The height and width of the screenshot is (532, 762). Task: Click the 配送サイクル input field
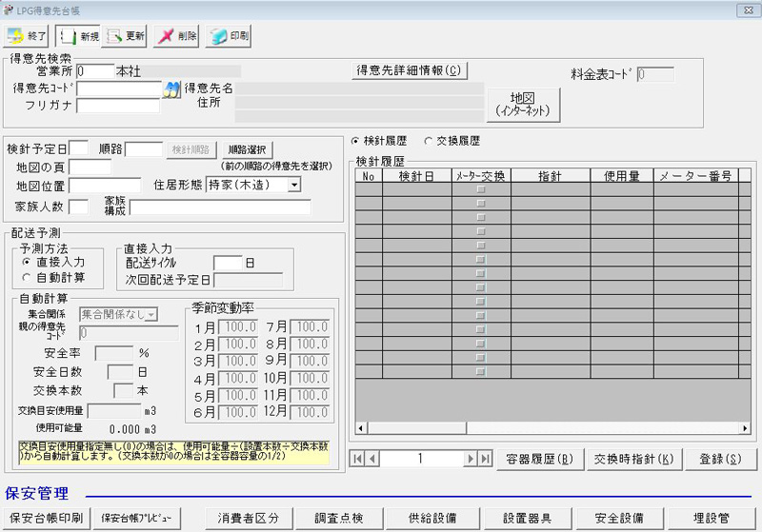(227, 262)
